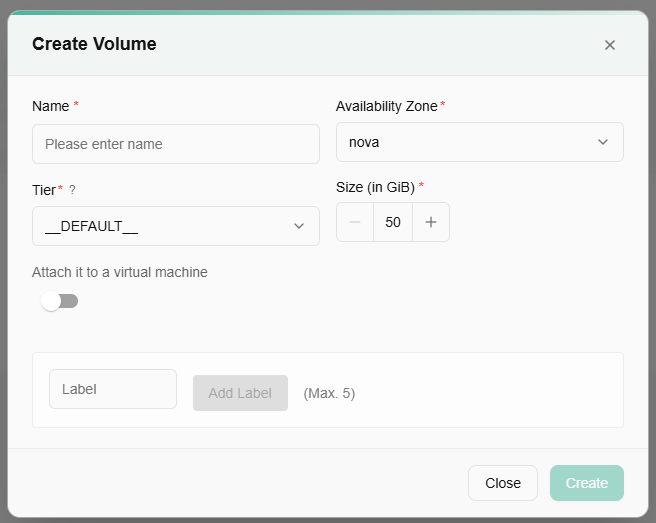Click the chevron arrow in Availability Zone

click(x=603, y=142)
